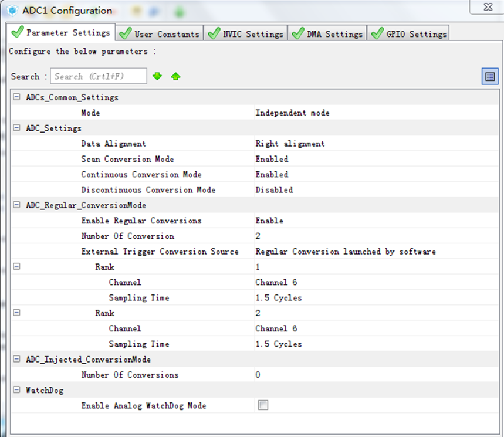Screen dimensions: 504x437
Task: Open the NVIC Settings tab
Action: pos(246,34)
